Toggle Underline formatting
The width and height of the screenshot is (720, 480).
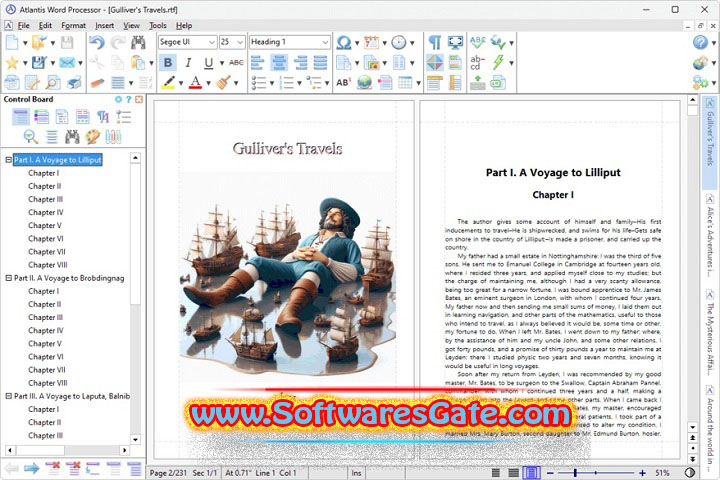click(208, 62)
